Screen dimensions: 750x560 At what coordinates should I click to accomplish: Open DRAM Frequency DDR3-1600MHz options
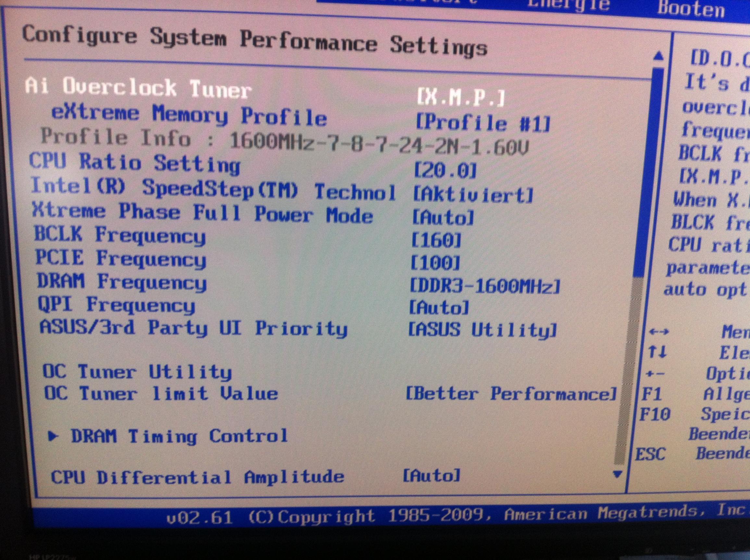click(x=485, y=286)
